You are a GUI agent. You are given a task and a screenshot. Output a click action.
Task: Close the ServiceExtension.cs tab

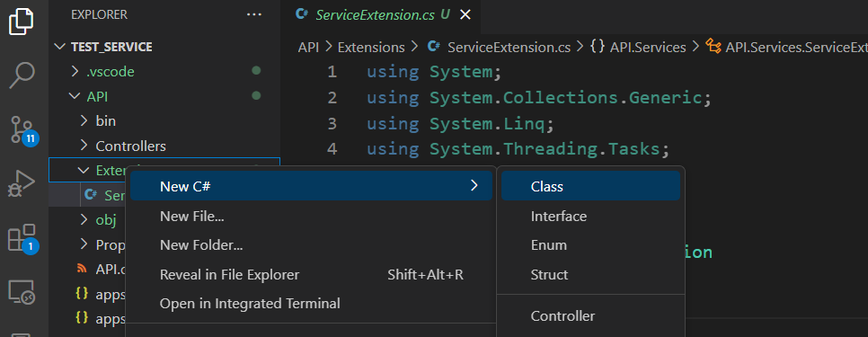[x=465, y=15]
